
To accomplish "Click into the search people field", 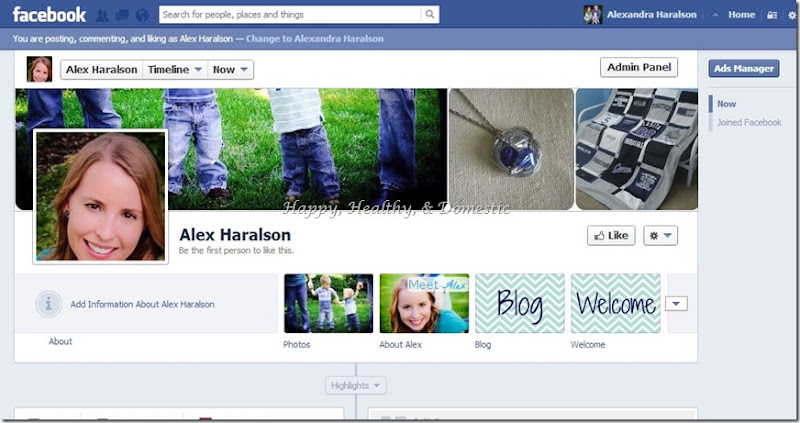I will point(290,14).
